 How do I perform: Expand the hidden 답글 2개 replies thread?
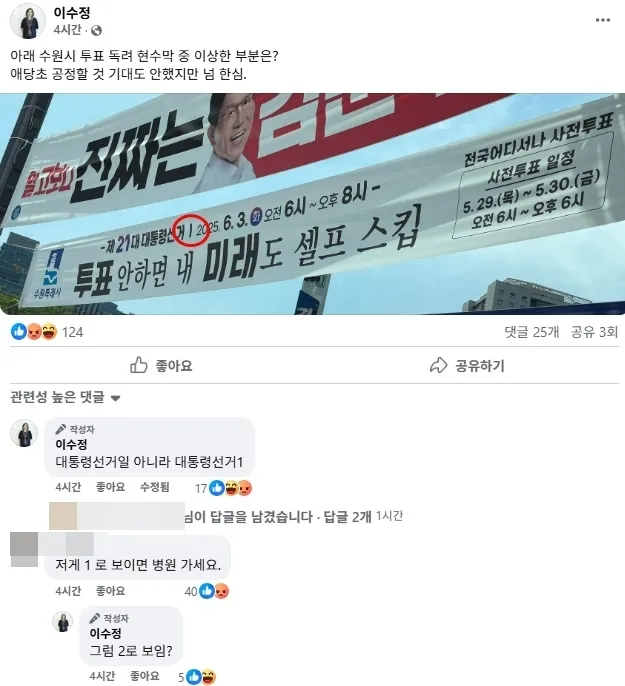(x=347, y=517)
